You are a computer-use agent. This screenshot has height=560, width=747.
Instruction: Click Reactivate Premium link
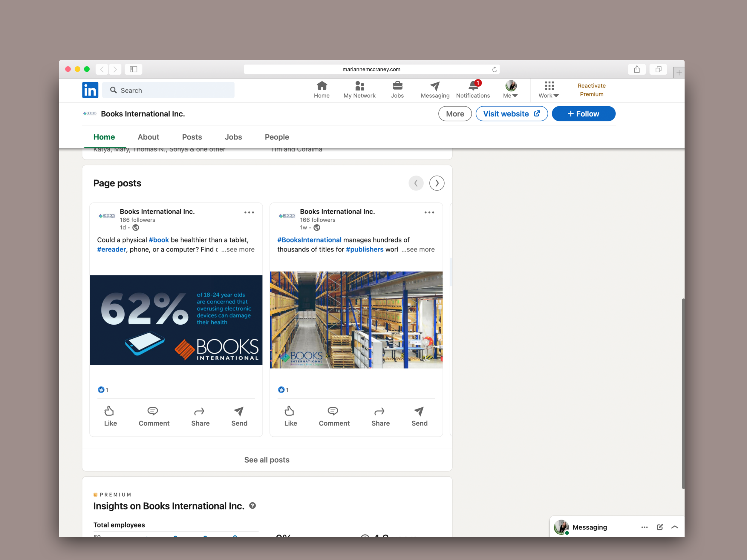[x=592, y=90]
